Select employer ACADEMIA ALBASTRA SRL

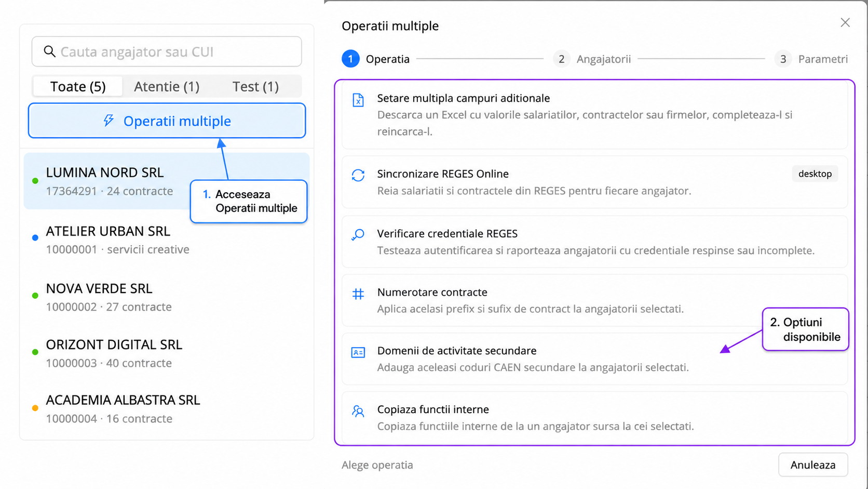167,409
